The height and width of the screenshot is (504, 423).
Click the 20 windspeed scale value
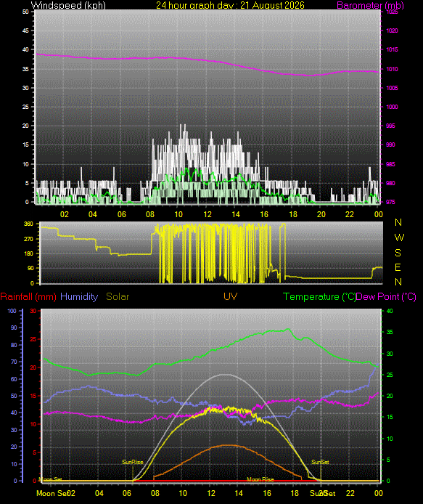click(x=25, y=126)
